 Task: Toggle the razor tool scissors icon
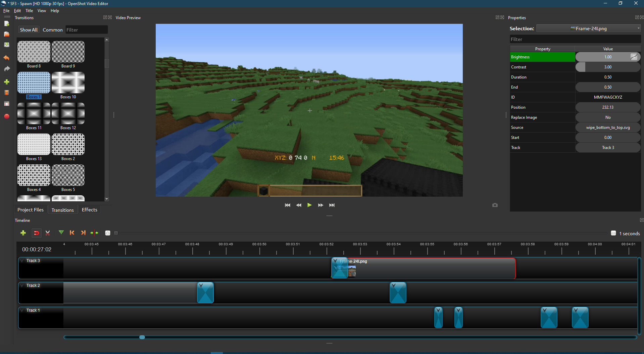pyautogui.click(x=48, y=233)
